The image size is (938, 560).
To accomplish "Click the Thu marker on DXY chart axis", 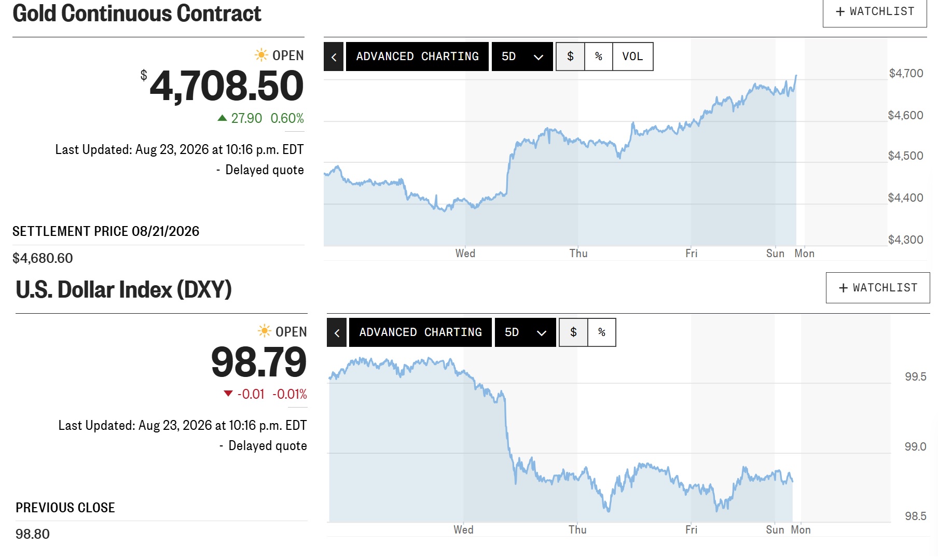I will coord(577,530).
